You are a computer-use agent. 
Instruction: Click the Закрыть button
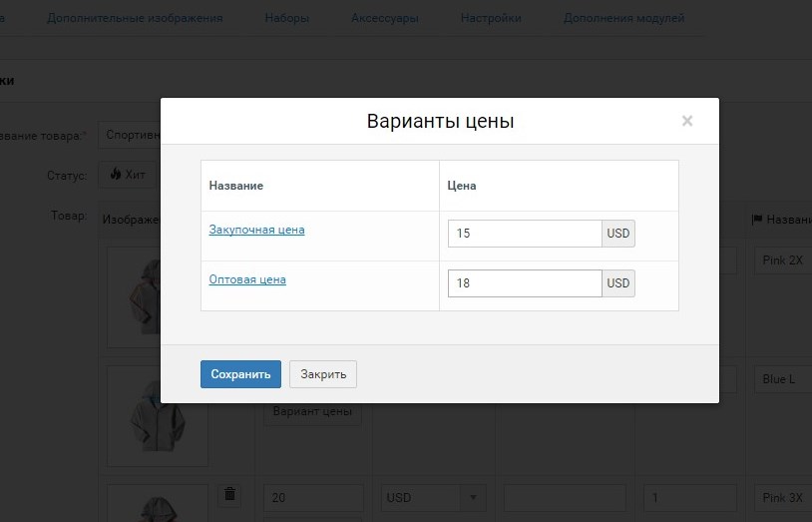click(x=323, y=374)
